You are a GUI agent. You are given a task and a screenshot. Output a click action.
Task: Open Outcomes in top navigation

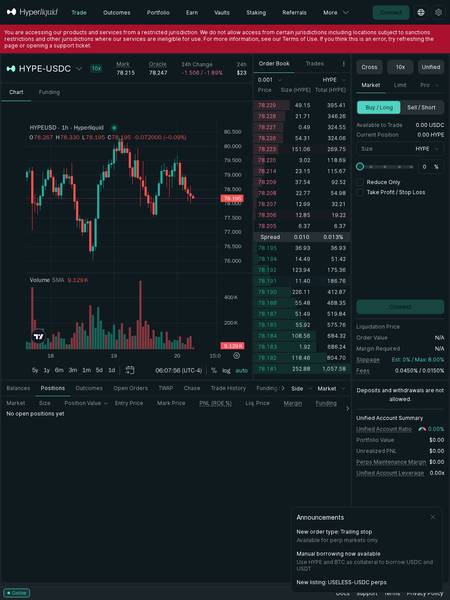click(116, 13)
